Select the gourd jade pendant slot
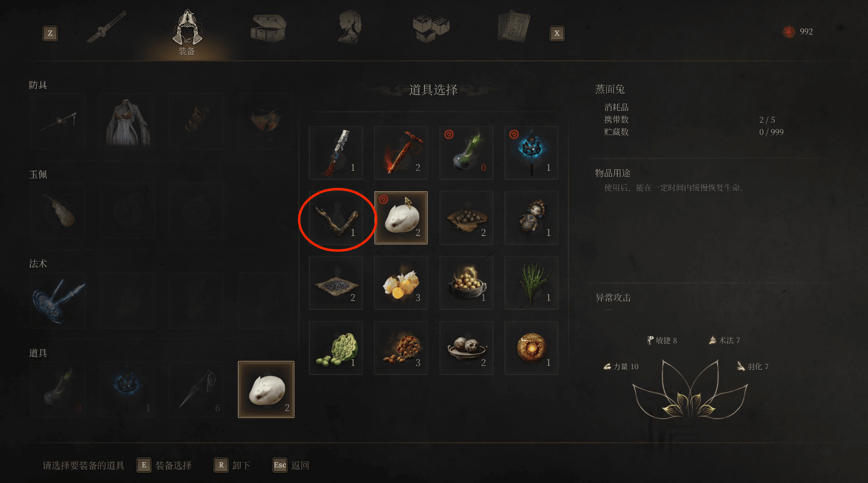Image resolution: width=868 pixels, height=483 pixels. click(58, 211)
